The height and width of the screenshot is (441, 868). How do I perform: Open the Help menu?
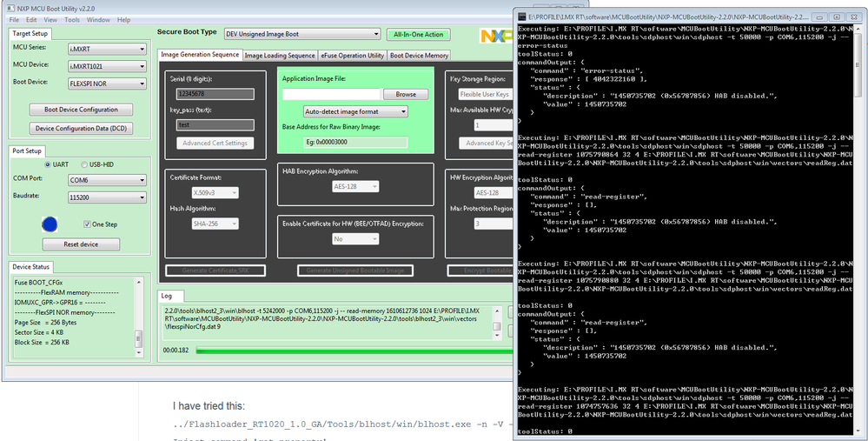point(123,20)
